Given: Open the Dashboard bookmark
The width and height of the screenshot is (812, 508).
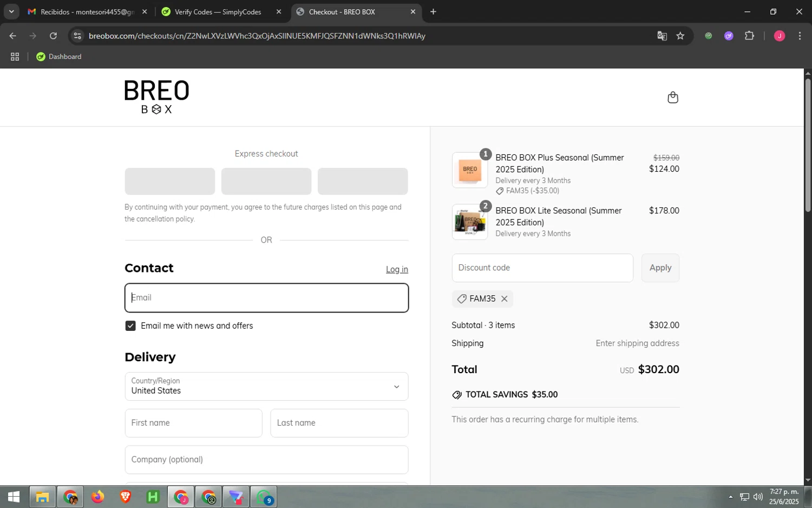Looking at the screenshot, I should click(x=59, y=56).
